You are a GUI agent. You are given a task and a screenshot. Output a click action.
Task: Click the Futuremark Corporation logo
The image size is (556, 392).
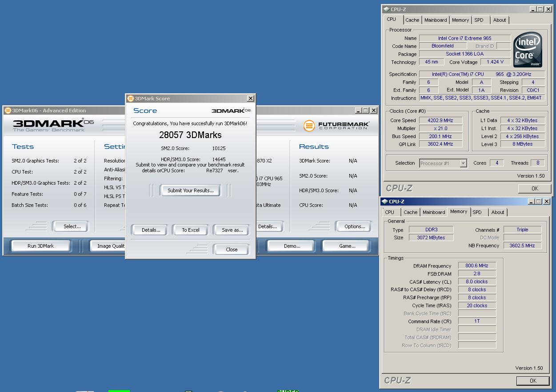(336, 126)
